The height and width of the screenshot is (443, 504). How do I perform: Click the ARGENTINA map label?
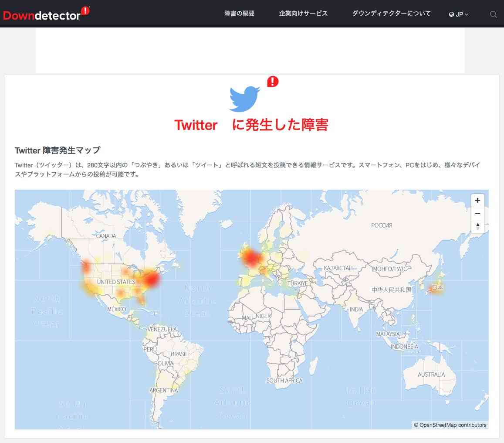(x=164, y=390)
